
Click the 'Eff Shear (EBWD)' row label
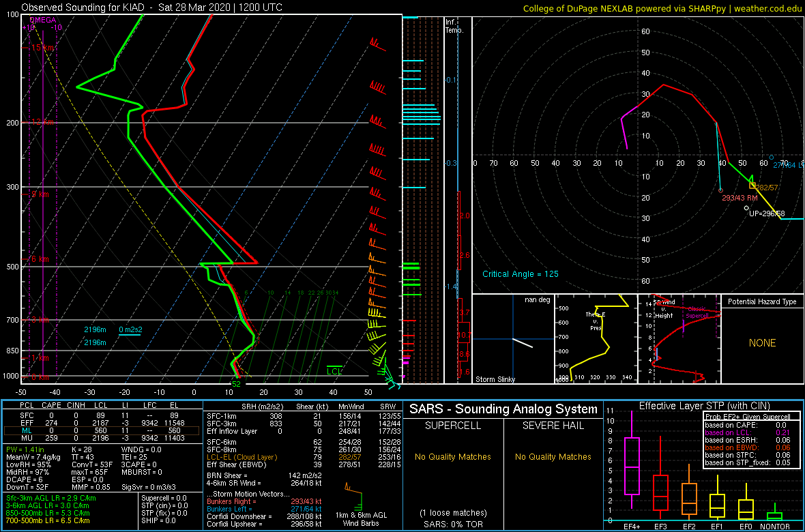tap(237, 464)
